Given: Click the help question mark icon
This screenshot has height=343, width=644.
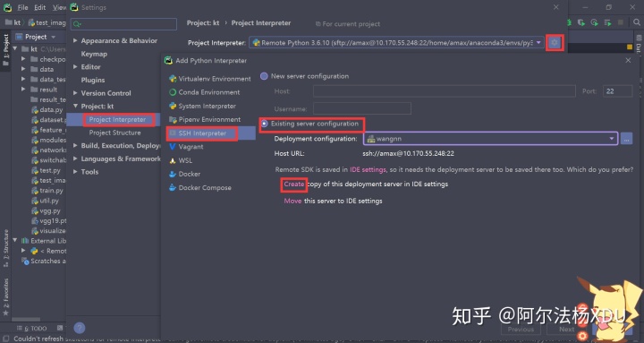Looking at the screenshot, I should (80, 328).
